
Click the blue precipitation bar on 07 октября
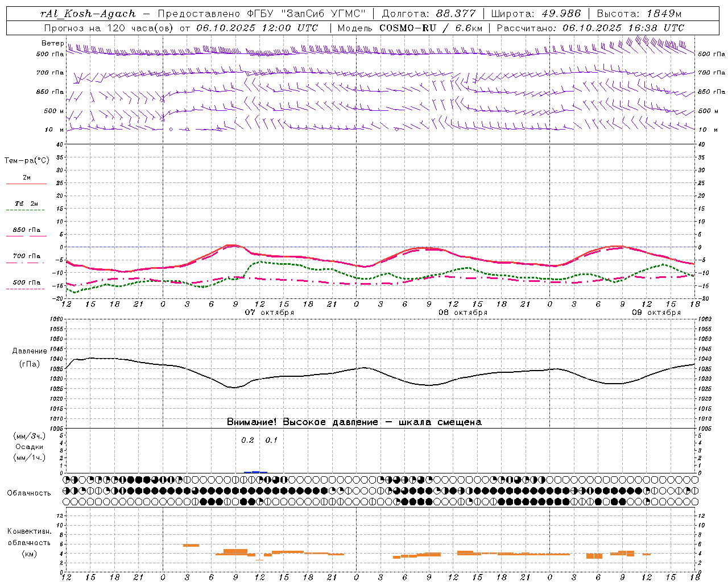[255, 472]
